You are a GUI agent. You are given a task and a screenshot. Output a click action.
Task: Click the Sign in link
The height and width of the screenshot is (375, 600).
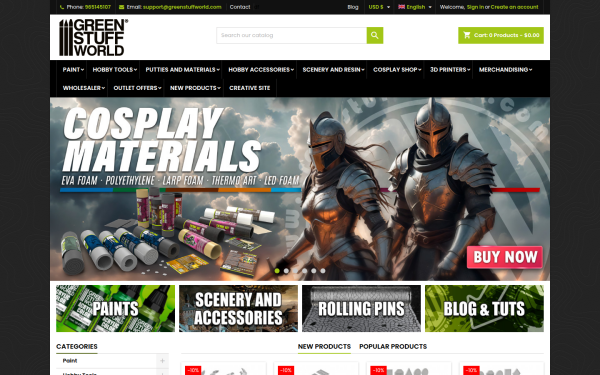(x=475, y=7)
